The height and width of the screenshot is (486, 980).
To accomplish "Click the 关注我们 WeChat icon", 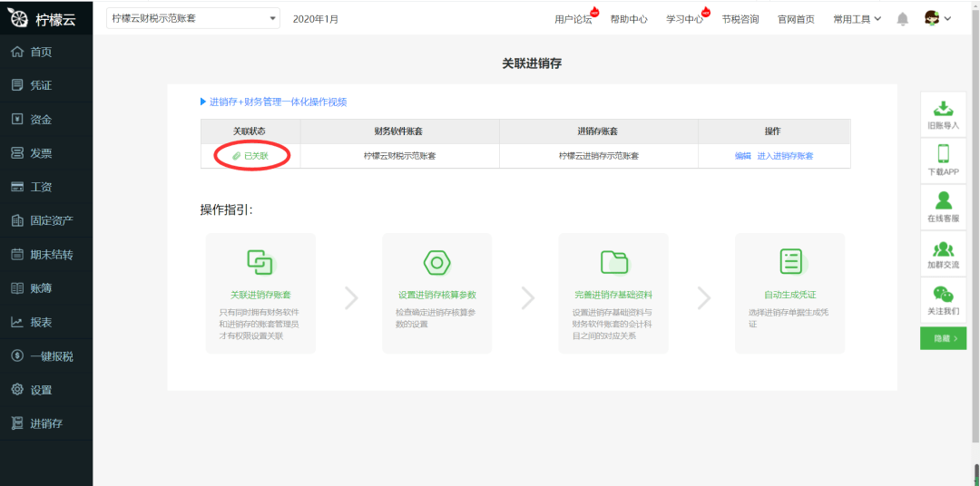I will 943,294.
